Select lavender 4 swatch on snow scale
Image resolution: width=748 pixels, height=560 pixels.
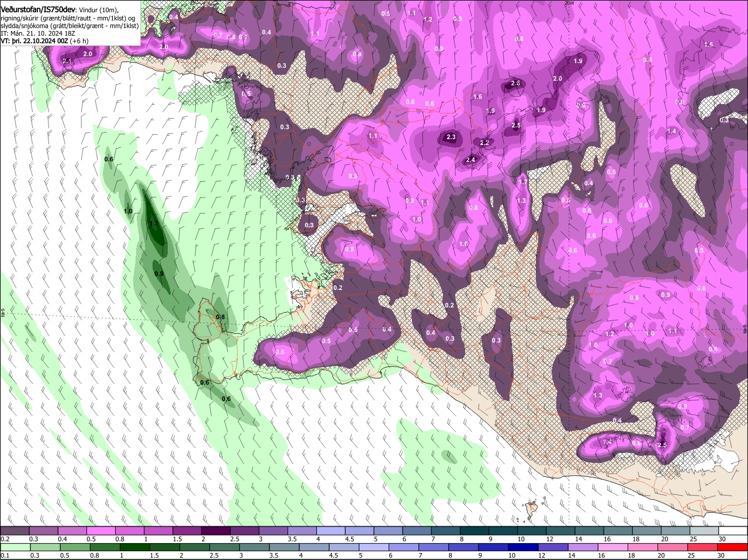pyautogui.click(x=331, y=530)
